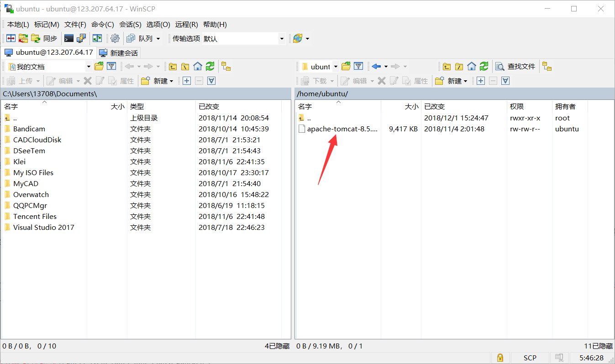Expand the remote directory ubunt dropdown
Viewport: 615px width, 364px height.
pyautogui.click(x=336, y=67)
